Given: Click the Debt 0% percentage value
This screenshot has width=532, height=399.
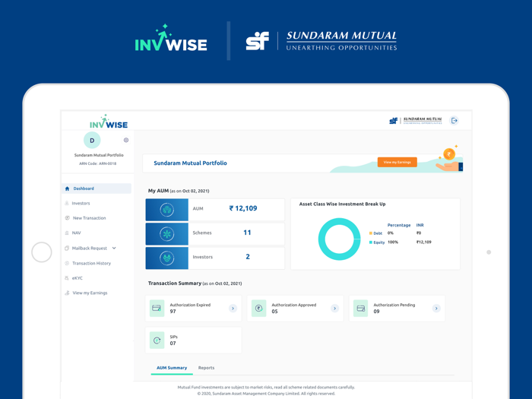Looking at the screenshot, I should [x=391, y=233].
